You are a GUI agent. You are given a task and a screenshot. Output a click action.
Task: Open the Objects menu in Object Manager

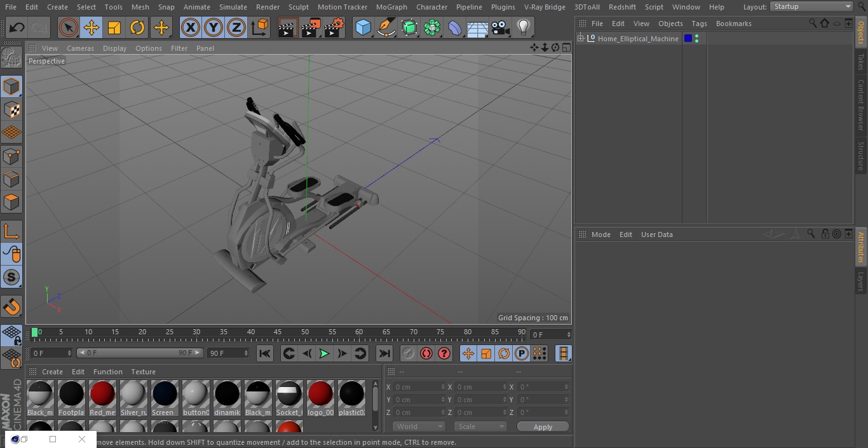point(670,24)
